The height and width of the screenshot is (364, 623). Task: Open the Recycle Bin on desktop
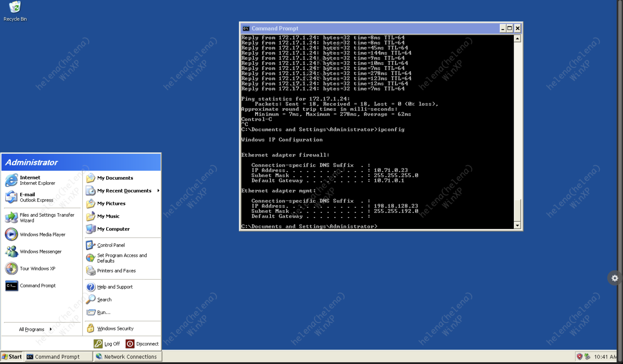(x=15, y=7)
